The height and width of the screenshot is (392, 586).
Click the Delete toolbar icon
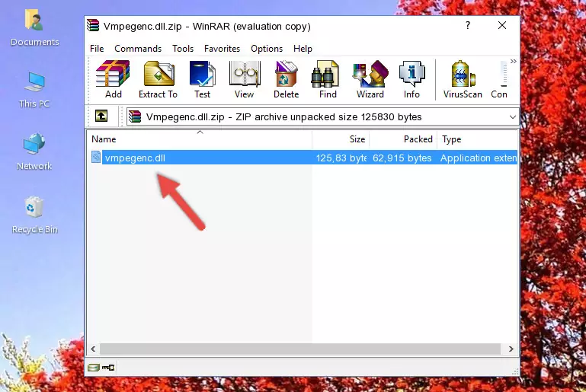coord(287,79)
